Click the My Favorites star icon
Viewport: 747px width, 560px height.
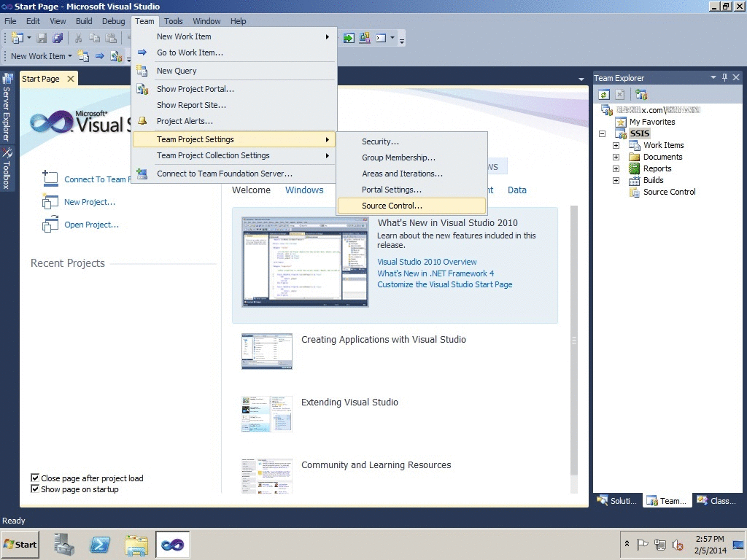click(x=620, y=122)
